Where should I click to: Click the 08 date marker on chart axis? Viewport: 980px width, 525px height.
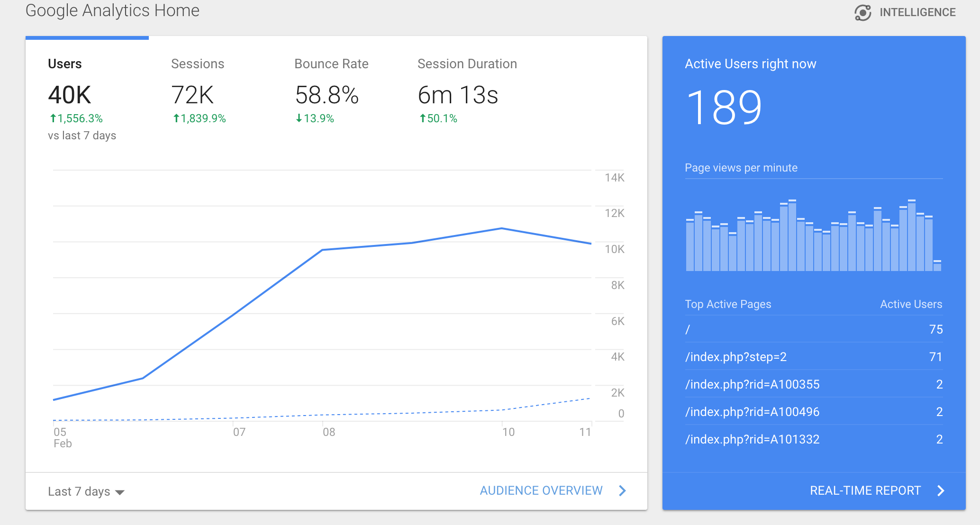point(329,432)
